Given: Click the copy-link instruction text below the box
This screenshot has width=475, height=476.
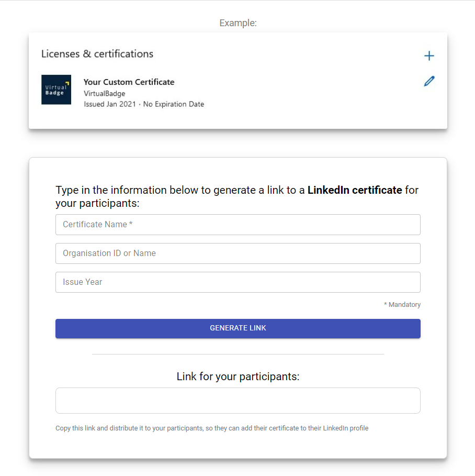Looking at the screenshot, I should (212, 428).
